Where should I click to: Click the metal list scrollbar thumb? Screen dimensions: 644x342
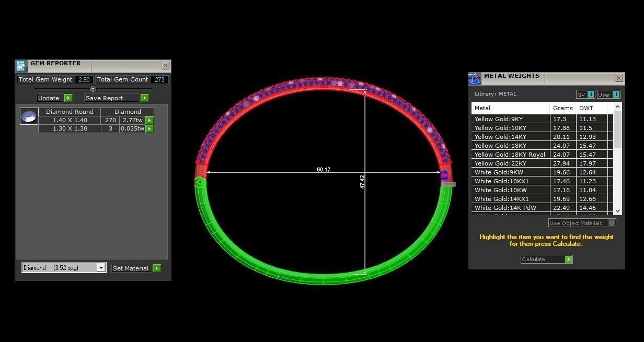click(x=617, y=130)
